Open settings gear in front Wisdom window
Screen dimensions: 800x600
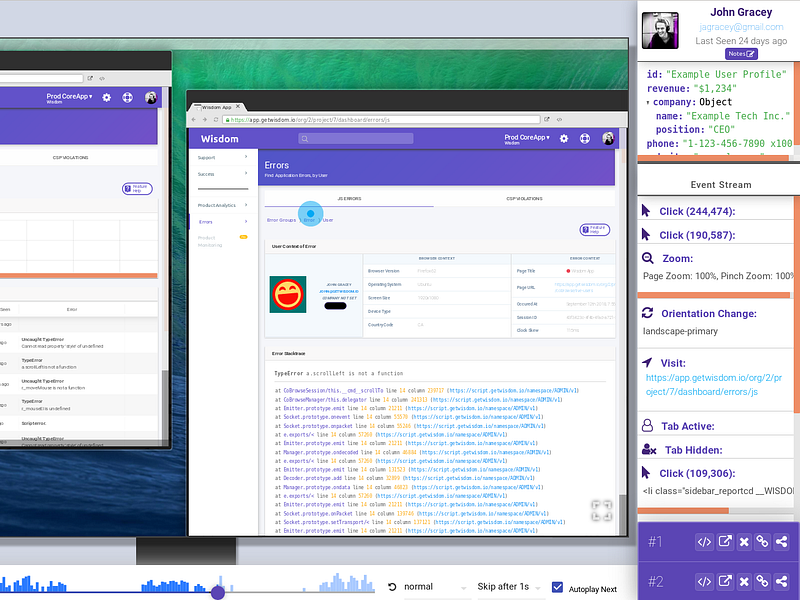click(564, 138)
